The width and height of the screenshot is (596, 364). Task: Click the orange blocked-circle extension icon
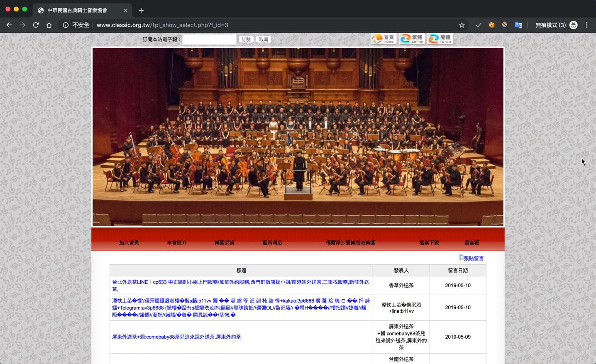(x=504, y=25)
